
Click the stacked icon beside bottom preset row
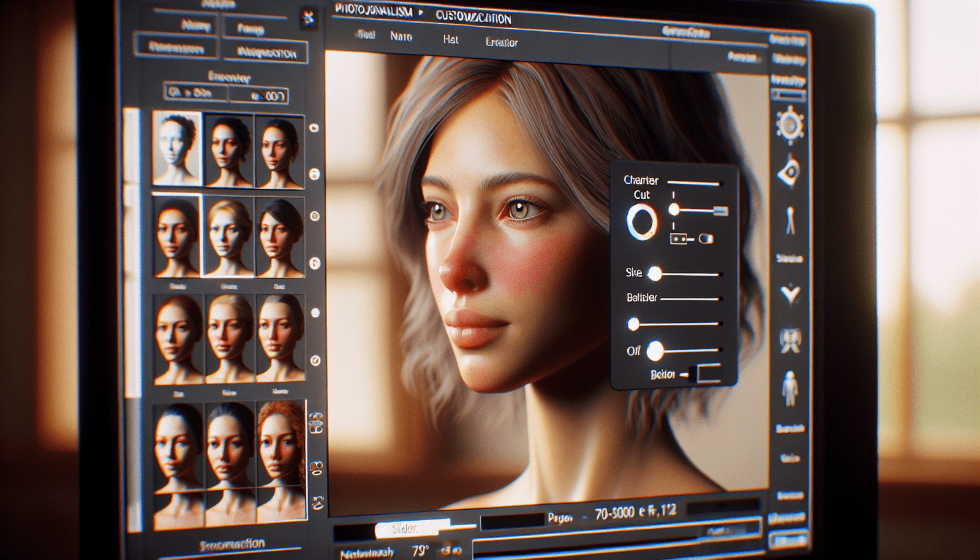click(x=316, y=423)
